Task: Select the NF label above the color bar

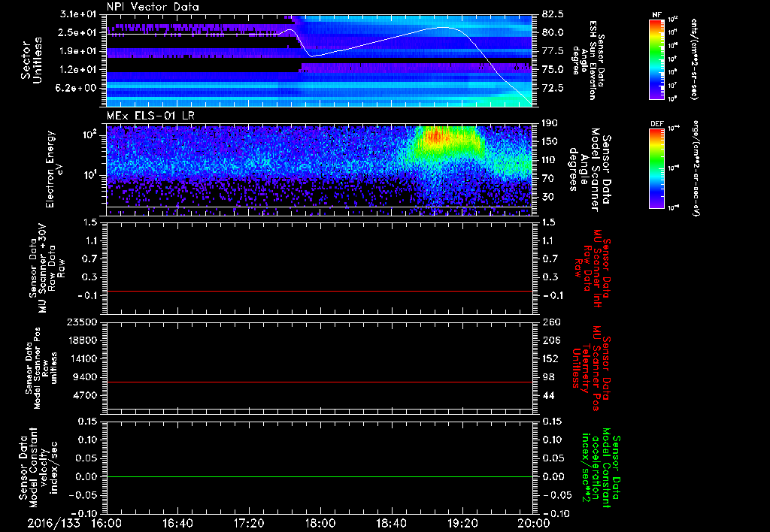Action: [656, 15]
